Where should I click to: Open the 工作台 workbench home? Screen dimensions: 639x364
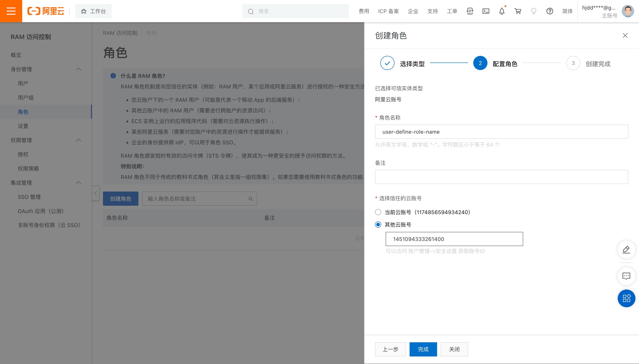coord(93,11)
